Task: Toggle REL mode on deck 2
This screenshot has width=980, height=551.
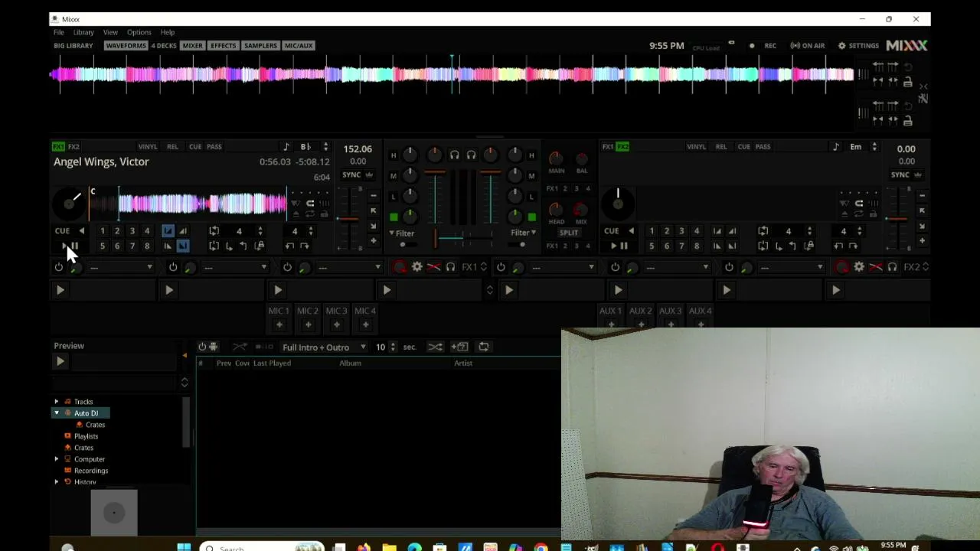Action: pyautogui.click(x=721, y=146)
